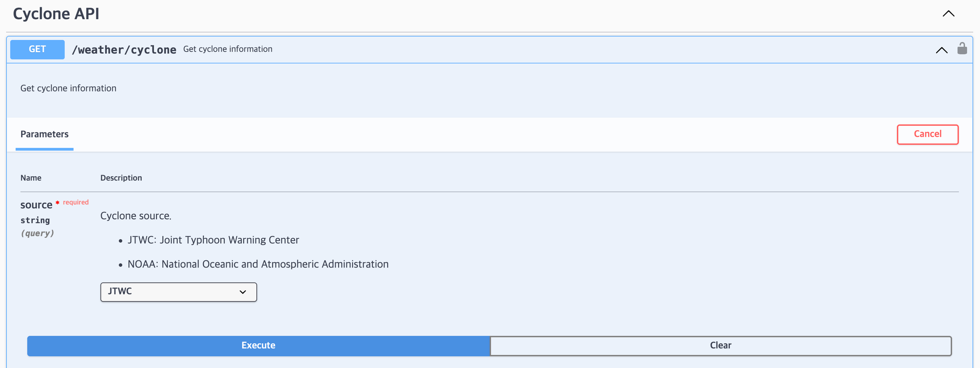Click the Name column header
The height and width of the screenshot is (368, 980).
click(31, 178)
